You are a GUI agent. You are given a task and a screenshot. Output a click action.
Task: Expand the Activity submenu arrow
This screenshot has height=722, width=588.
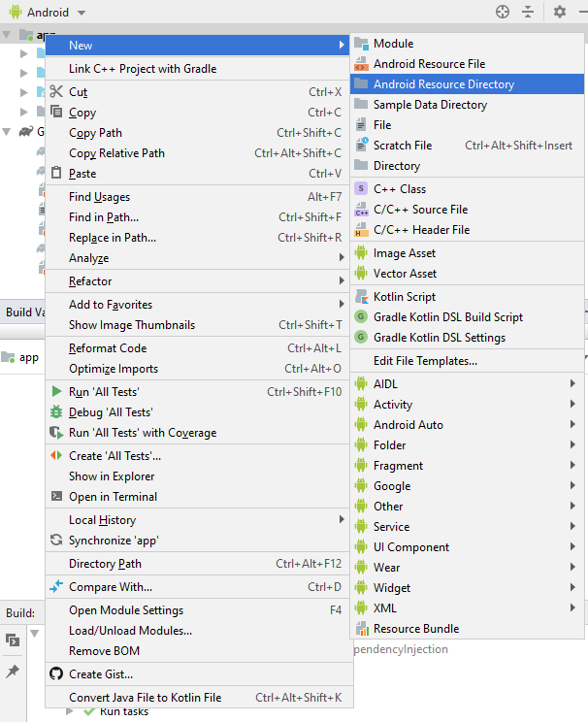(x=573, y=405)
